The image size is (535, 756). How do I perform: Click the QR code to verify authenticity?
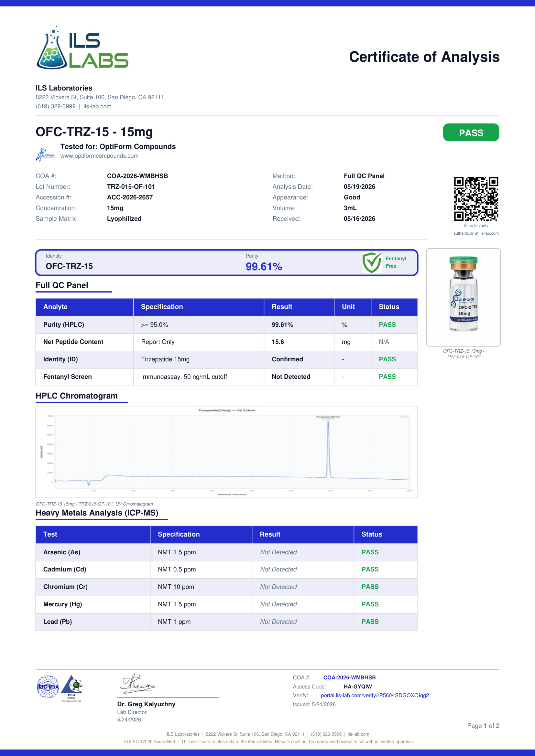coord(476,199)
